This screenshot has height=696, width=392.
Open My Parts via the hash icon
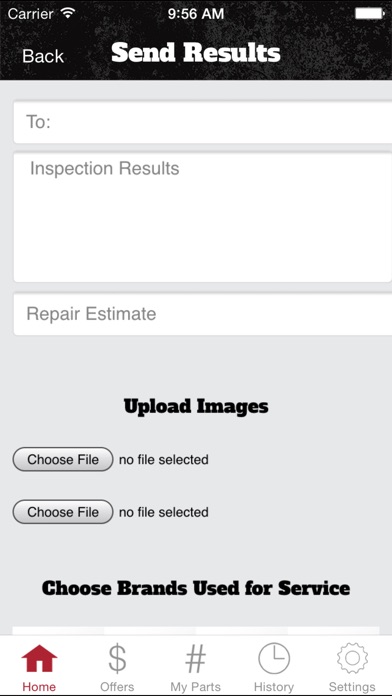click(195, 659)
